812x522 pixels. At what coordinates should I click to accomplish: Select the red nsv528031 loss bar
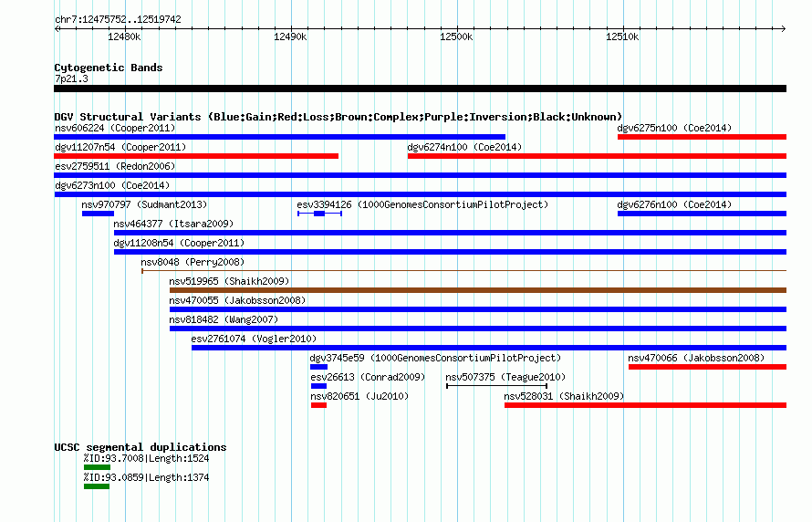[x=646, y=405]
